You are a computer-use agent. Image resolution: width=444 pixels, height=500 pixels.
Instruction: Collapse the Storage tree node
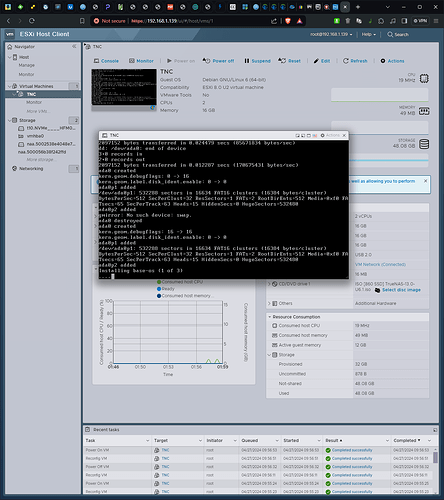[x=9, y=120]
